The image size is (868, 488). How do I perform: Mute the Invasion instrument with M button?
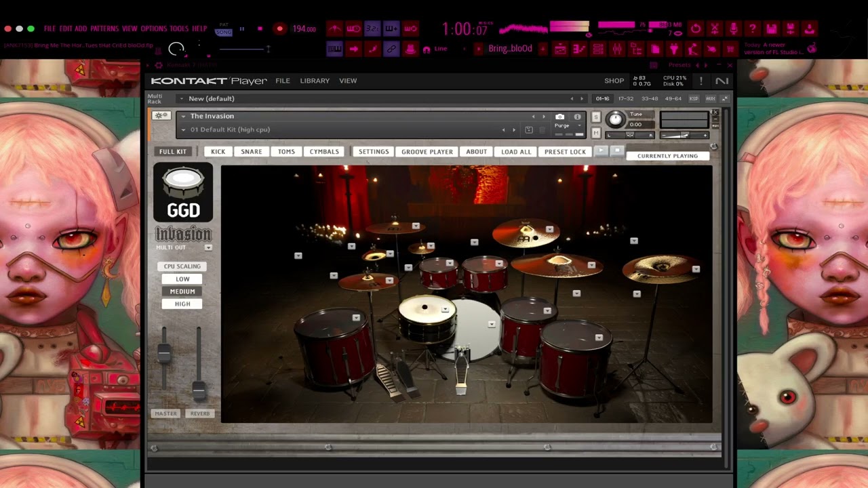click(x=596, y=132)
